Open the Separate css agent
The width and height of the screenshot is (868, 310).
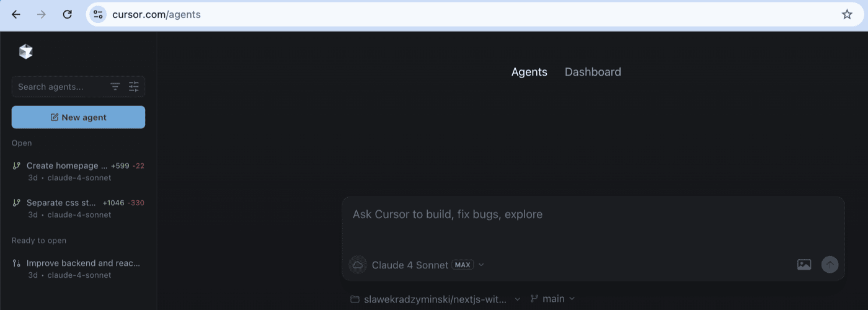pos(78,208)
